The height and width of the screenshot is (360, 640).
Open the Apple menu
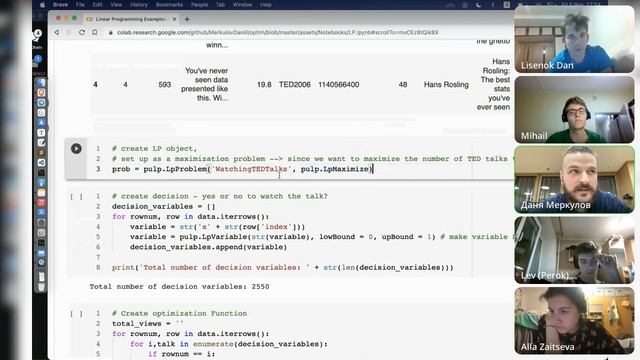pyautogui.click(x=42, y=5)
